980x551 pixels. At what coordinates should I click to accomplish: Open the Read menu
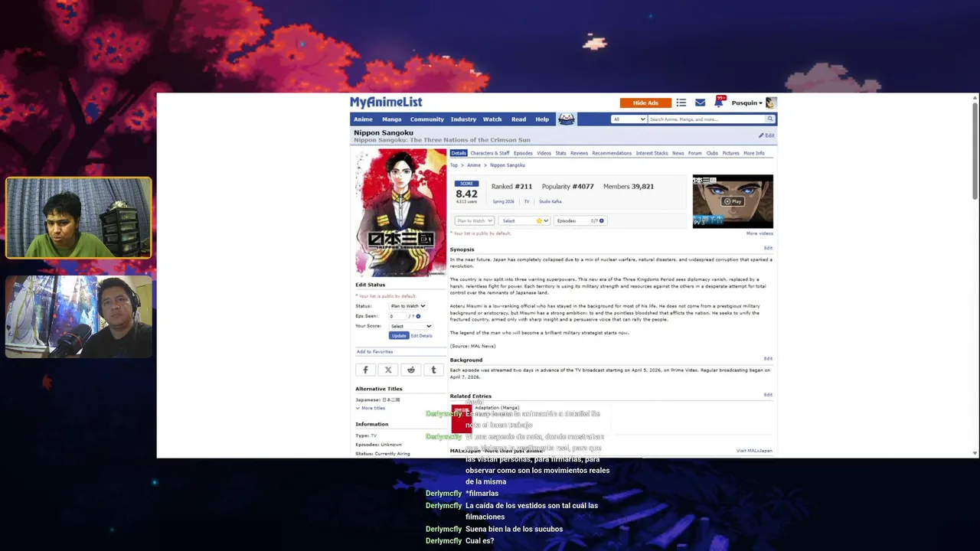point(518,119)
